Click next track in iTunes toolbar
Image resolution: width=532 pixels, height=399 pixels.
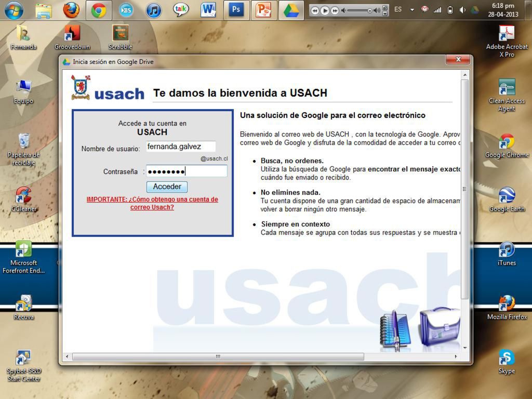point(335,11)
